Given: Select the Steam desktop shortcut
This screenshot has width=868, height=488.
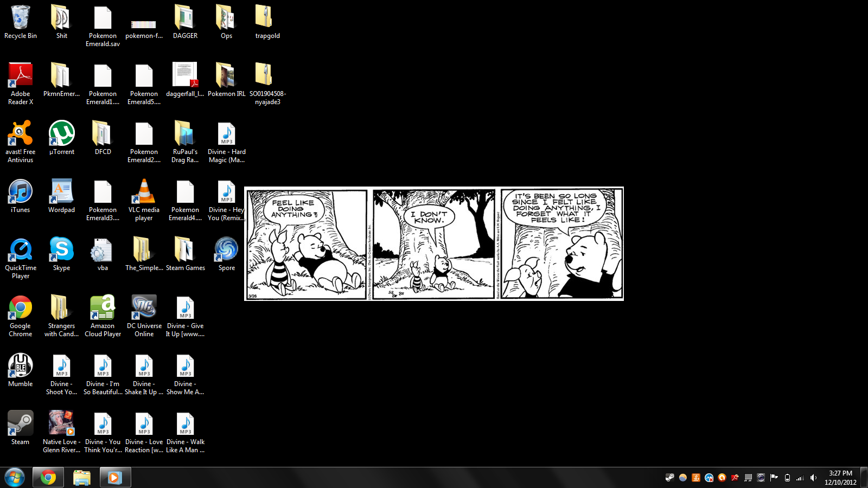Looking at the screenshot, I should tap(21, 428).
